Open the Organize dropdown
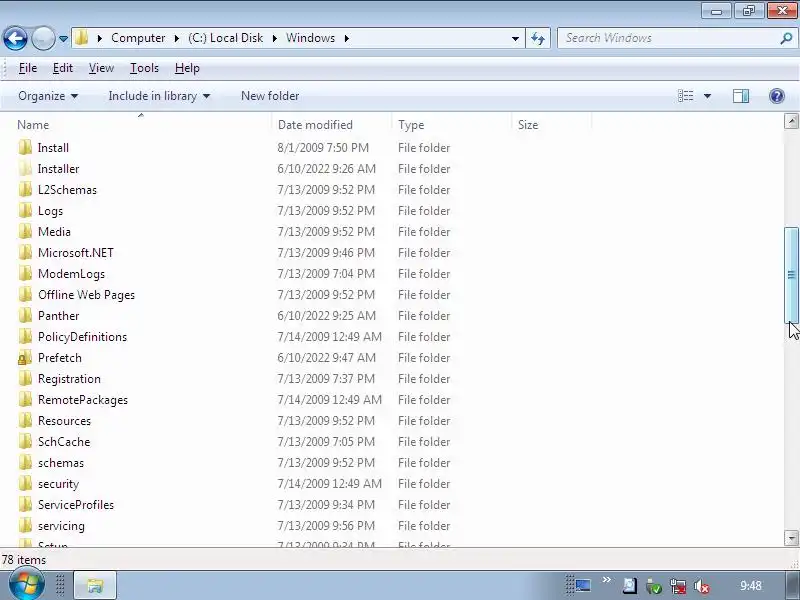This screenshot has width=800, height=600. [x=48, y=96]
